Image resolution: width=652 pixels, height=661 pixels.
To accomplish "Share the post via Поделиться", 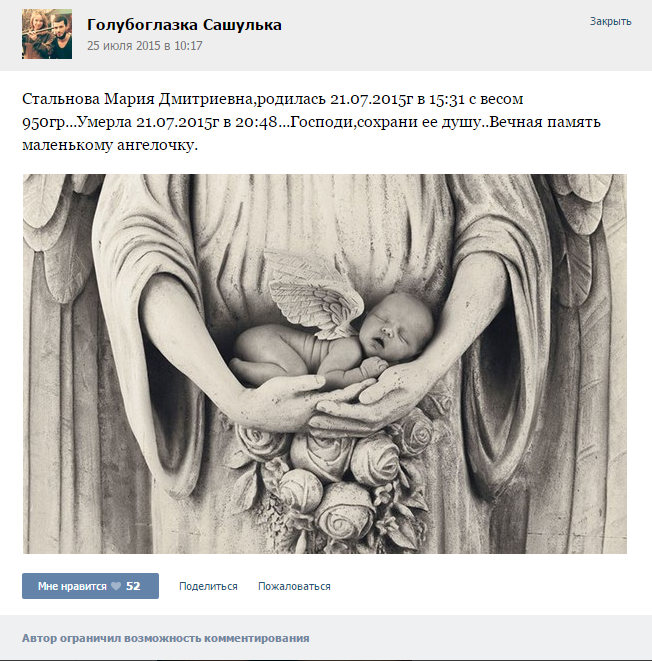I will [x=208, y=586].
